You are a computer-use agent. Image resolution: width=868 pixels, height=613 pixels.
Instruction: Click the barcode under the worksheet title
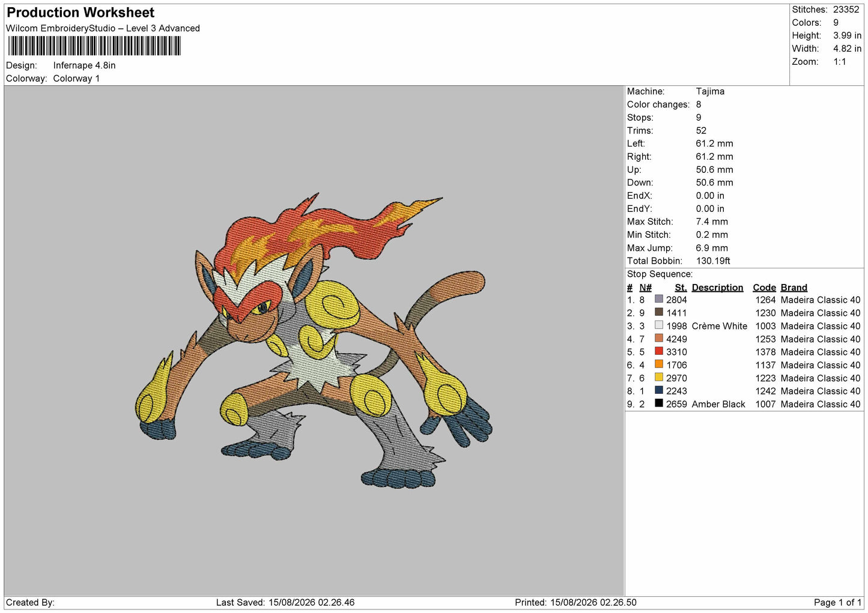pyautogui.click(x=94, y=46)
